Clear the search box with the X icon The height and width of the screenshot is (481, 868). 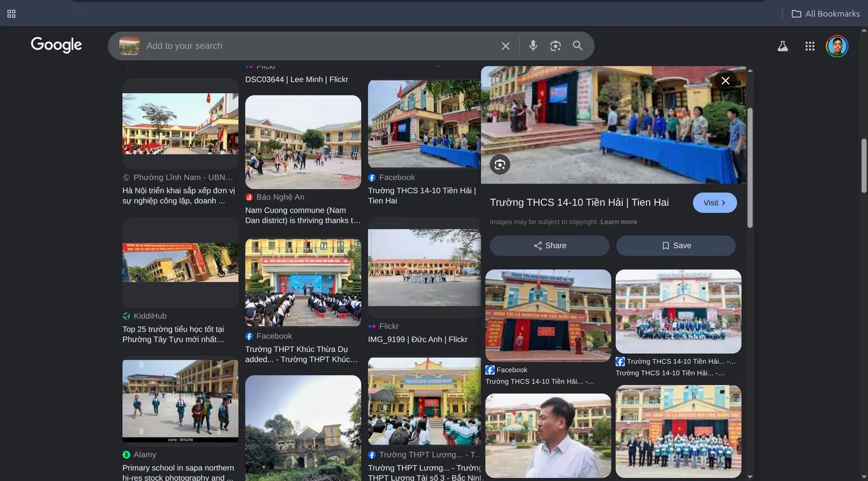[506, 46]
